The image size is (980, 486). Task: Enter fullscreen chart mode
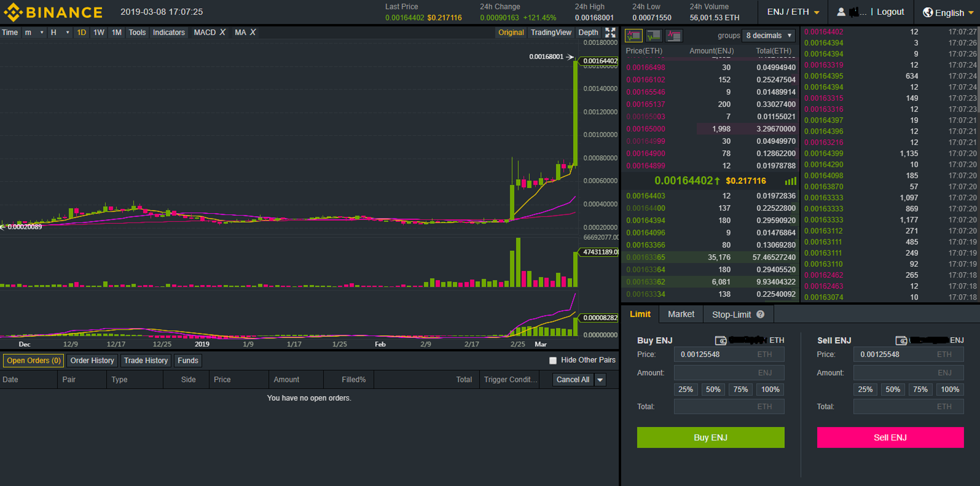coord(610,32)
